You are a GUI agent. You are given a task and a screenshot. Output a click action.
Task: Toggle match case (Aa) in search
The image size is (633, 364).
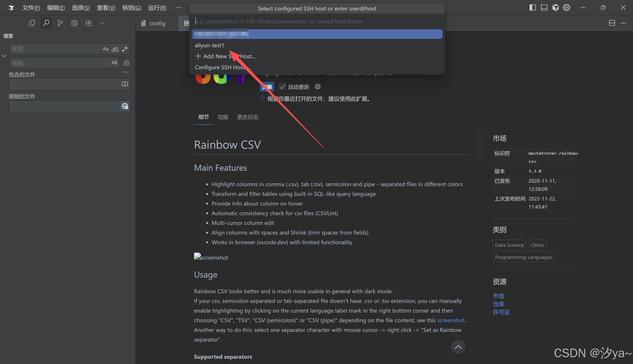tap(105, 49)
